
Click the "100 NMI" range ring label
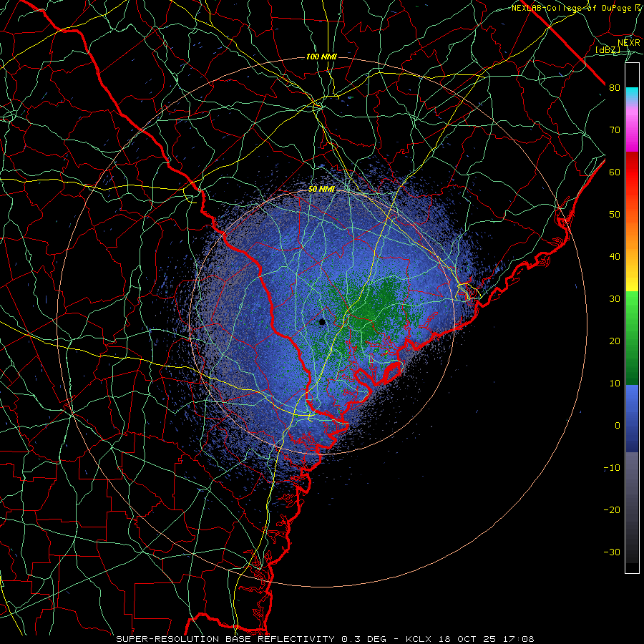click(x=321, y=57)
